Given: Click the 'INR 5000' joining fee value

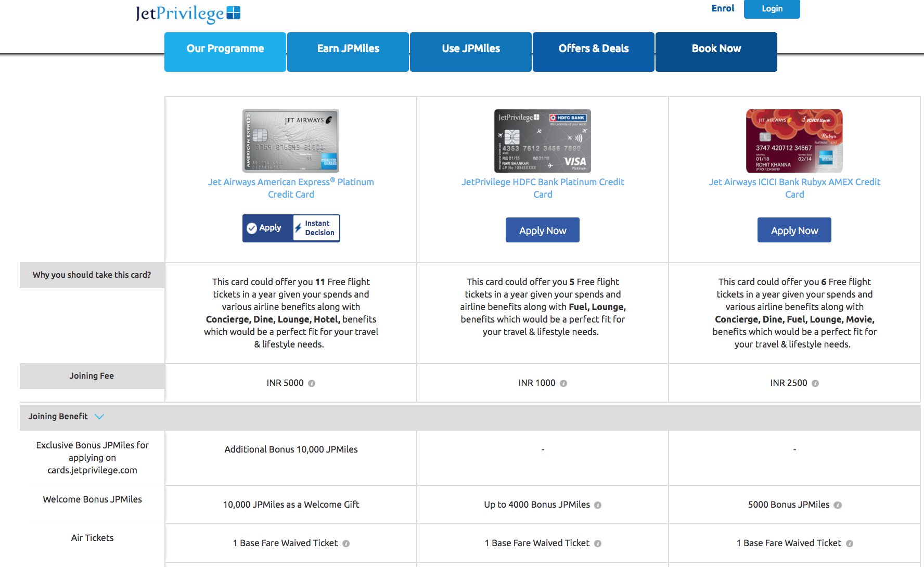Looking at the screenshot, I should [285, 383].
